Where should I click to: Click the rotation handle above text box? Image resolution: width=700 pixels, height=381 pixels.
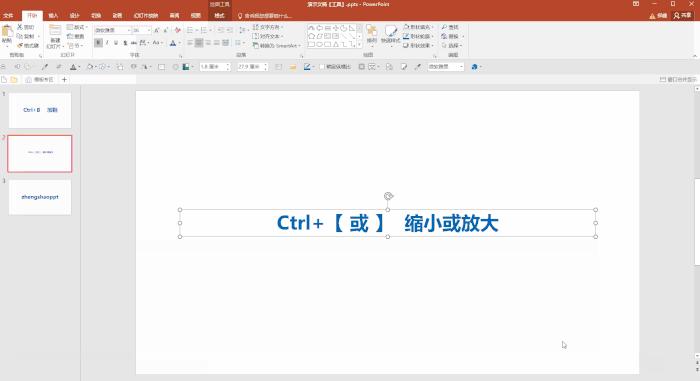point(388,196)
